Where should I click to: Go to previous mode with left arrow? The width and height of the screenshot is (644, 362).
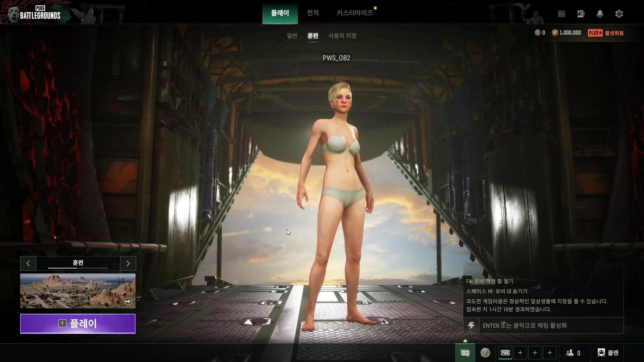[x=28, y=263]
